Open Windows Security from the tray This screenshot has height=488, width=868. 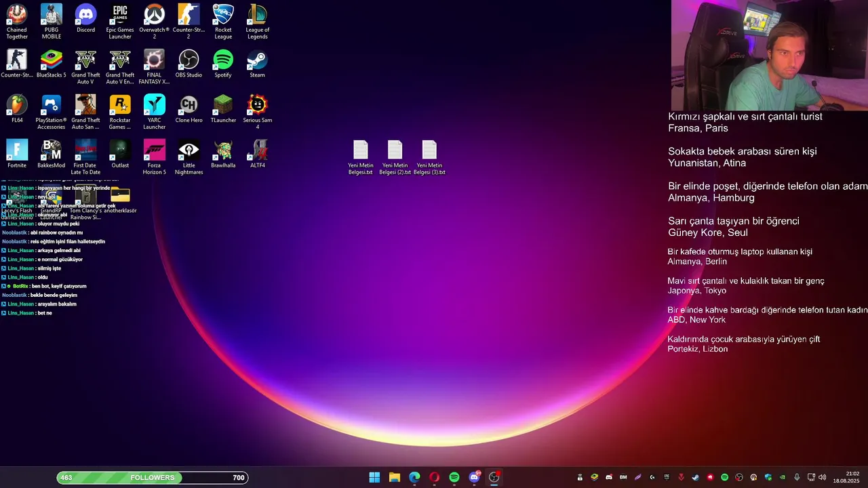[768, 477]
